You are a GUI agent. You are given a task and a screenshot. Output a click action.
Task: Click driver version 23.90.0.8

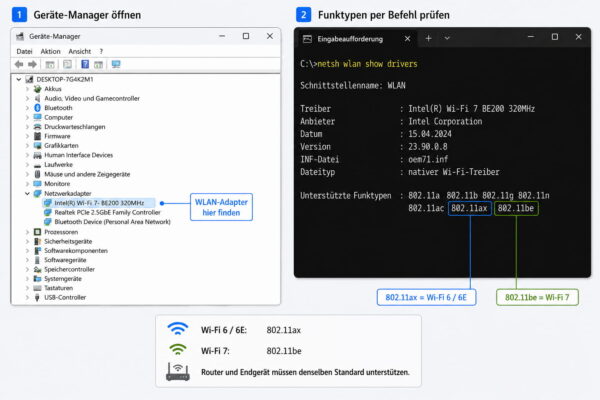click(428, 147)
